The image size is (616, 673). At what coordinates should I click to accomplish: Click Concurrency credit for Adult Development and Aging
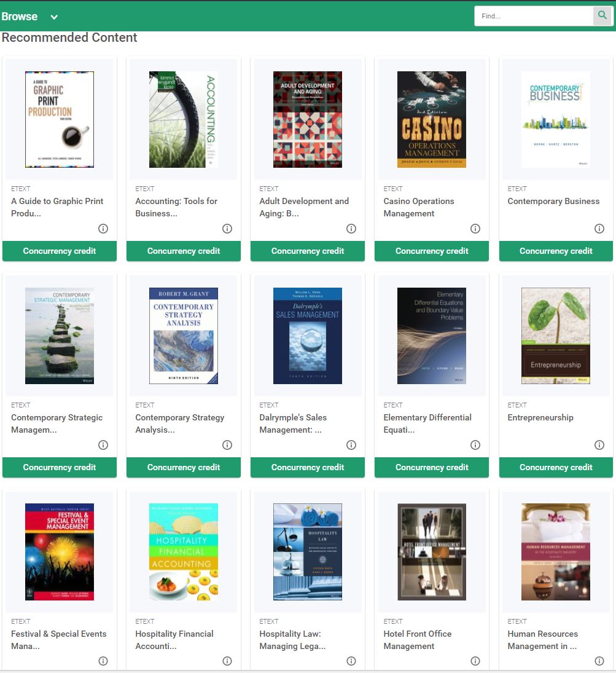pos(308,251)
